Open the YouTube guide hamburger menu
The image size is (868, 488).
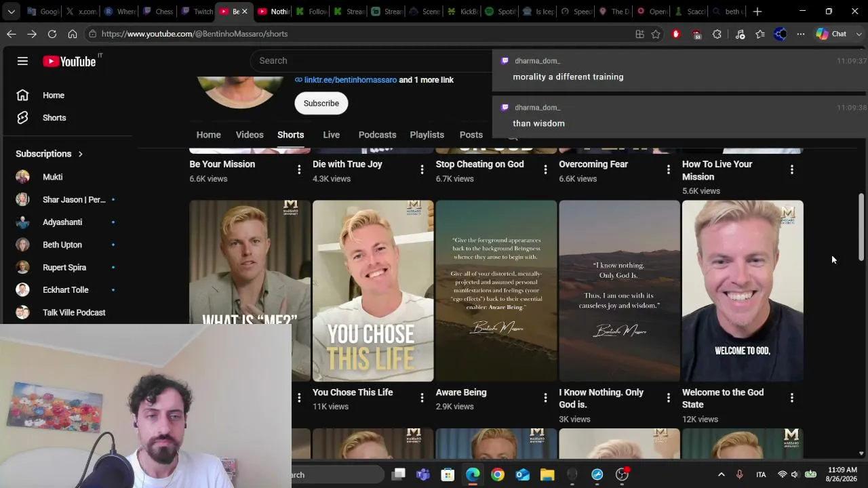22,61
